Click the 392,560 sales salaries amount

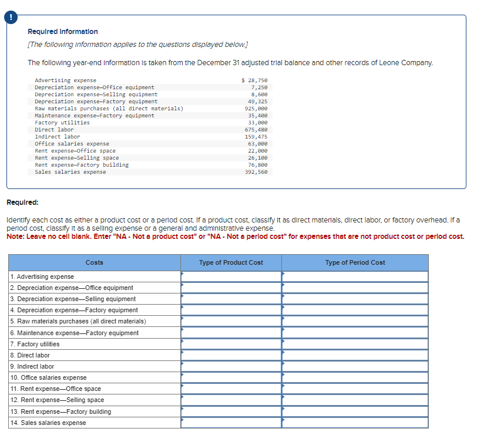click(x=256, y=172)
